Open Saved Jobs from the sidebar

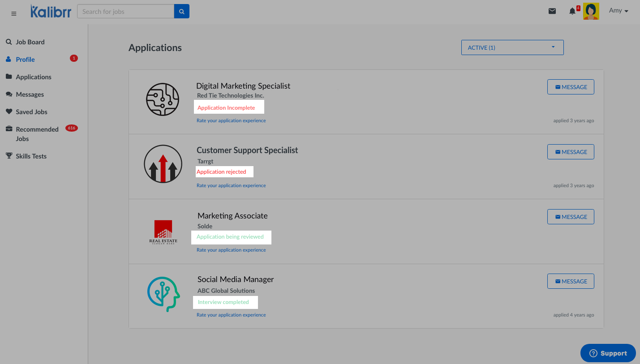[x=31, y=112]
